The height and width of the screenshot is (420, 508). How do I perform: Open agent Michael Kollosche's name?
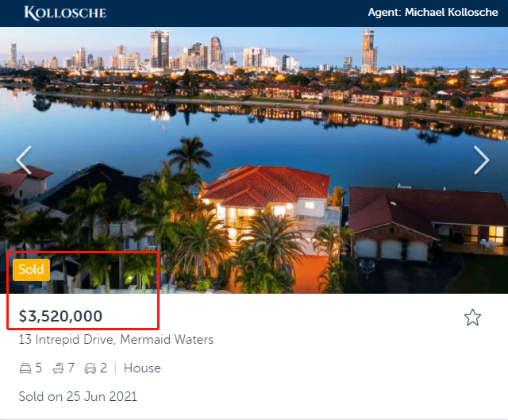(451, 13)
